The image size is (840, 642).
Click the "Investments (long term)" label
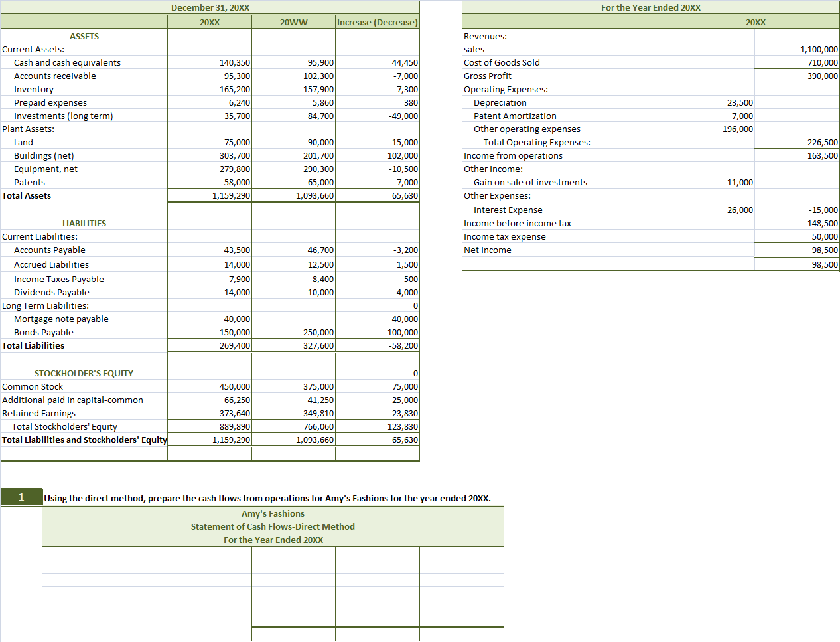click(x=64, y=116)
